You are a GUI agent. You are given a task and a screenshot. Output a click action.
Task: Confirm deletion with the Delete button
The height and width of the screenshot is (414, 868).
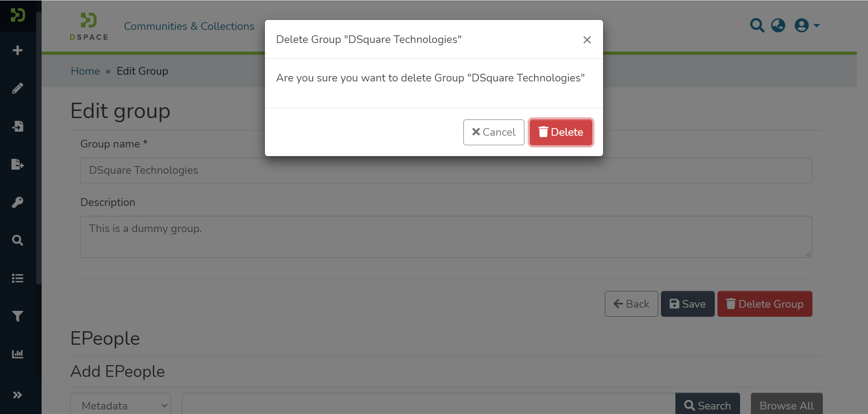561,132
